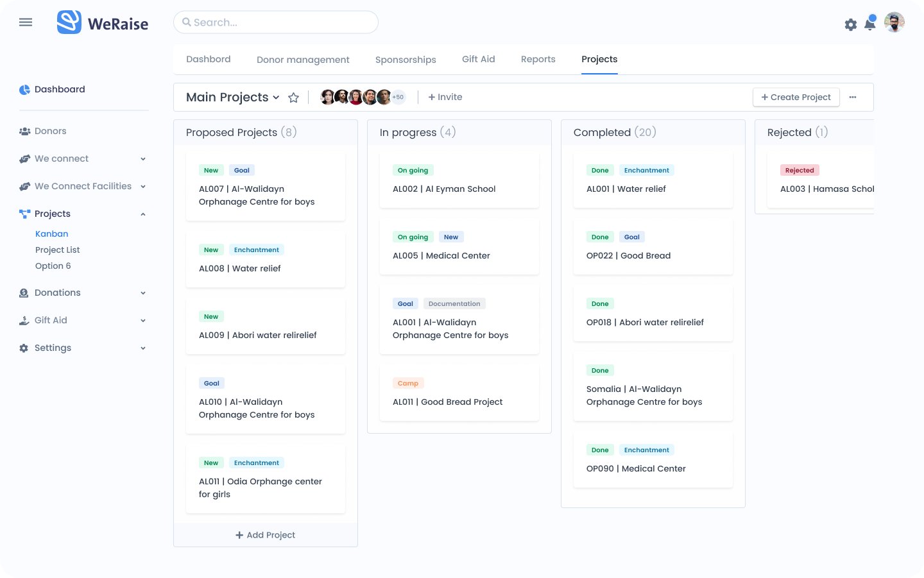Click the Projects diagram icon in sidebar

[x=24, y=214]
